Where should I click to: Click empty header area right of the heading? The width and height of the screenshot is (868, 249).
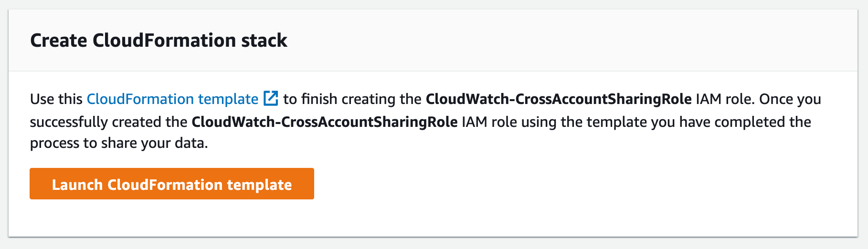click(x=573, y=41)
